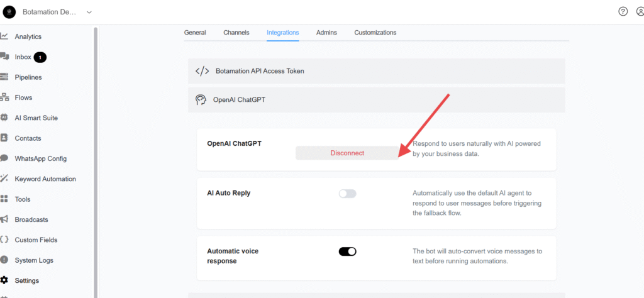Go to Broadcasts page
644x298 pixels.
pos(31,219)
